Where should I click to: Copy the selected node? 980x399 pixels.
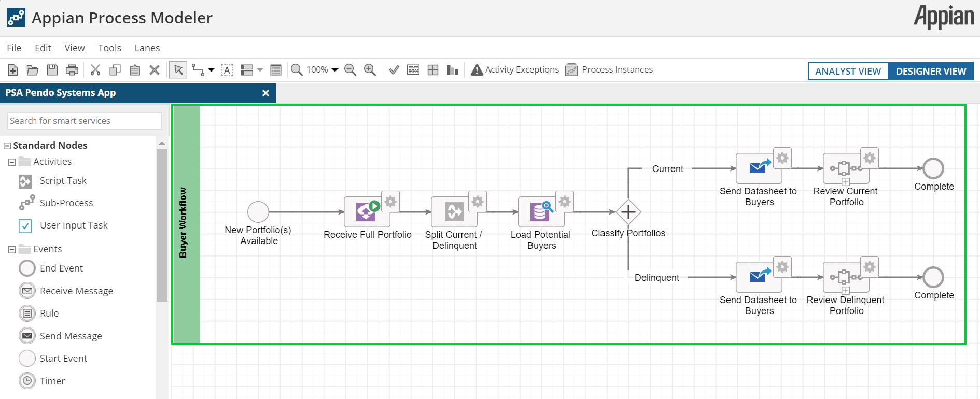pyautogui.click(x=115, y=70)
